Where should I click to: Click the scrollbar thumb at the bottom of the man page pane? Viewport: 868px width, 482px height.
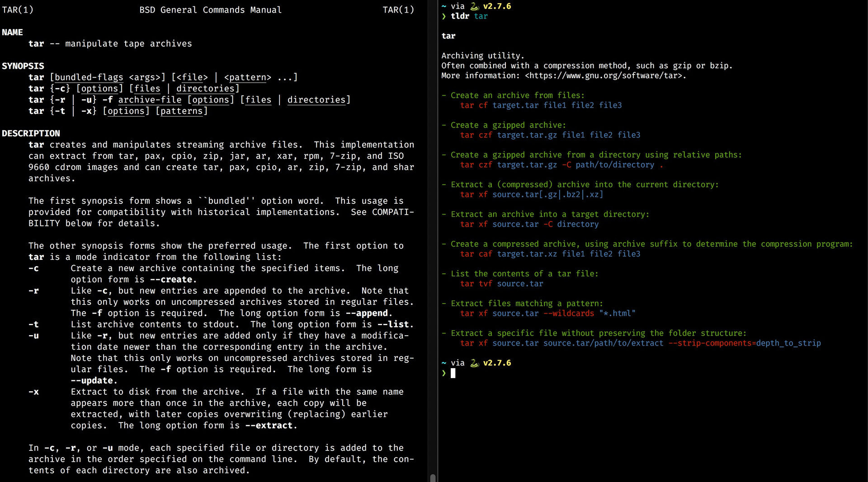coord(433,477)
